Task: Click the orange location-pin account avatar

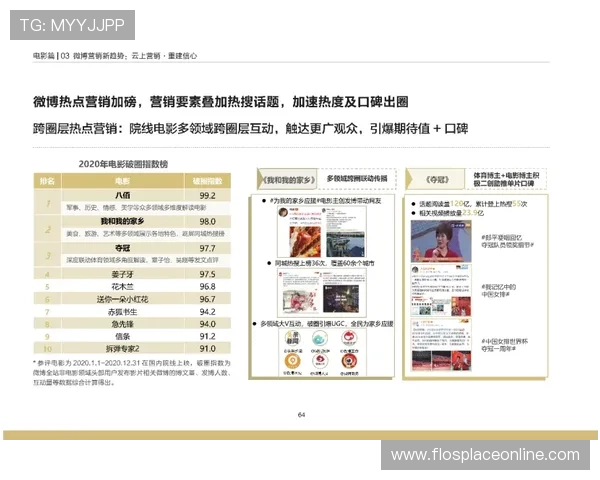Action: (292, 361)
